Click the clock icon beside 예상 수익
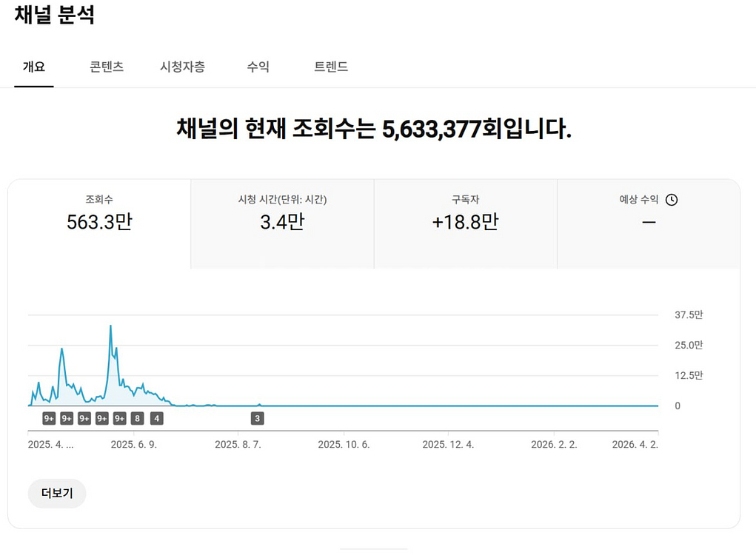The image size is (756, 555). pos(672,200)
